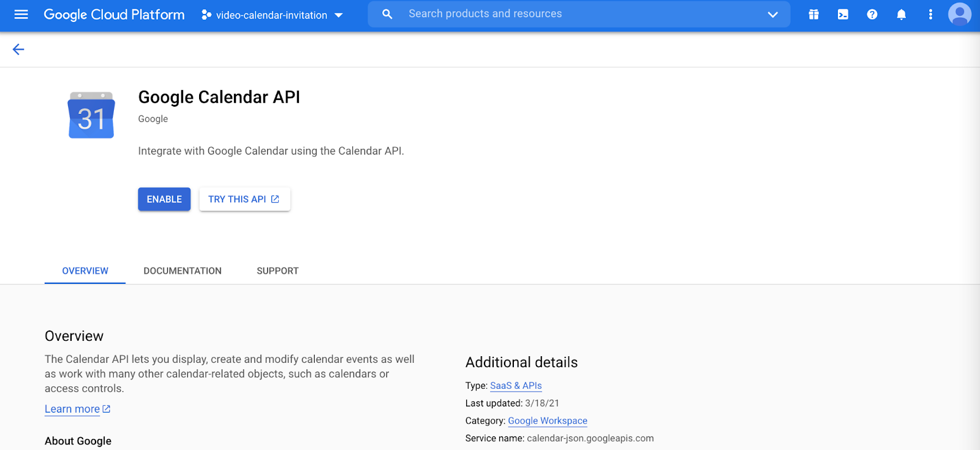Screen dimensions: 980x450
Task: Open the SaaS & APIs type link
Action: (x=516, y=386)
